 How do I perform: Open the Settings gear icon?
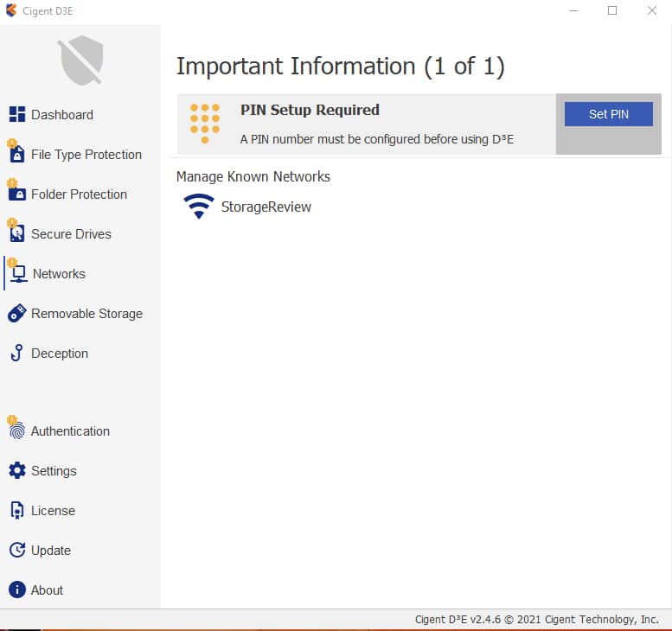click(17, 471)
